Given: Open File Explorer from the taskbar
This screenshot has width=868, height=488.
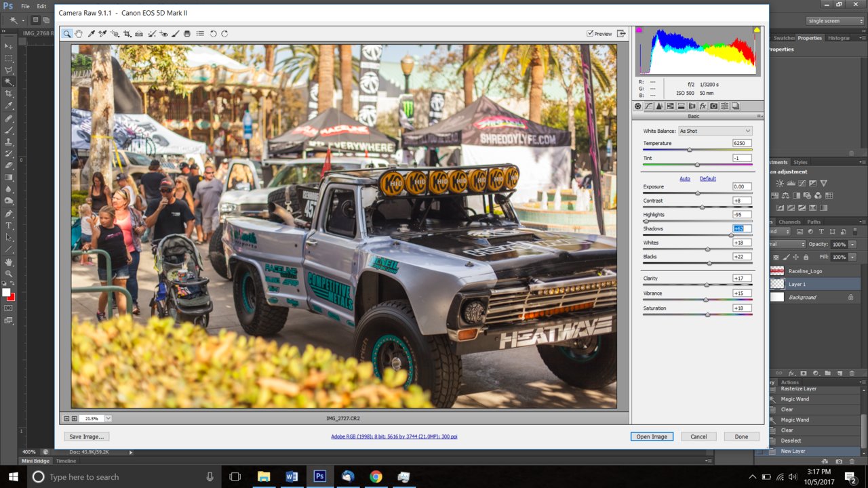Looking at the screenshot, I should tap(264, 476).
